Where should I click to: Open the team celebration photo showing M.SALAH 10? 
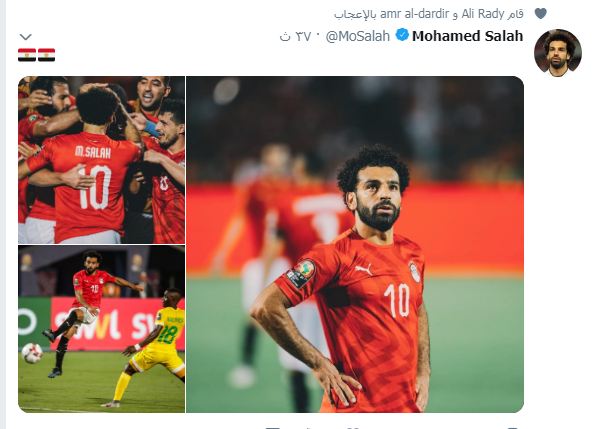click(x=102, y=160)
